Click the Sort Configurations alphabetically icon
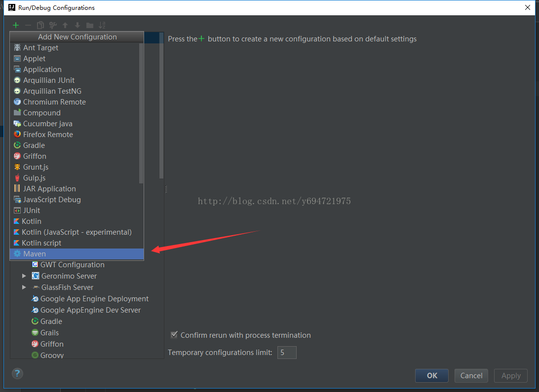 coord(102,25)
